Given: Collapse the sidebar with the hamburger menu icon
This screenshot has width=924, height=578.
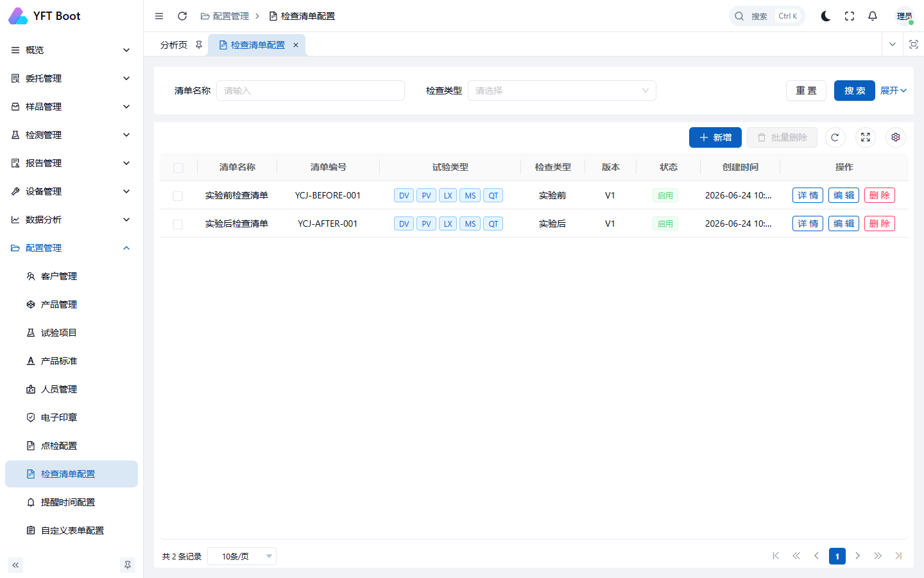Looking at the screenshot, I should tap(159, 16).
